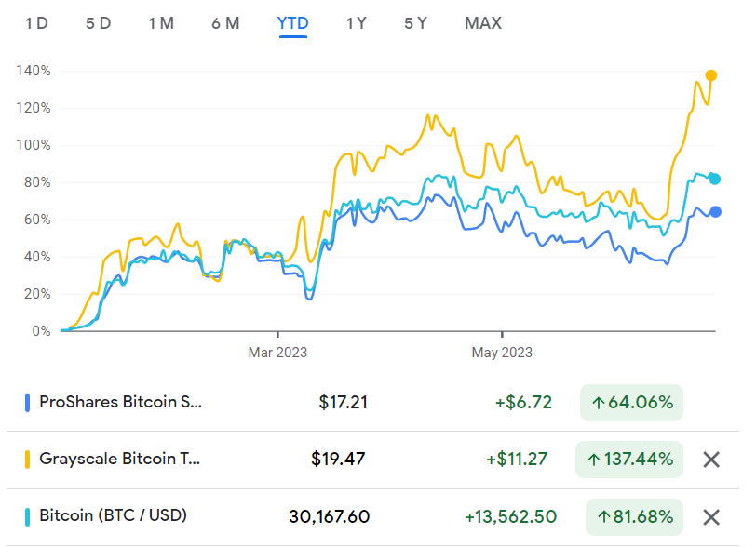Click the teal endpoint dot on chart
Screen dimensions: 756x547
(714, 179)
